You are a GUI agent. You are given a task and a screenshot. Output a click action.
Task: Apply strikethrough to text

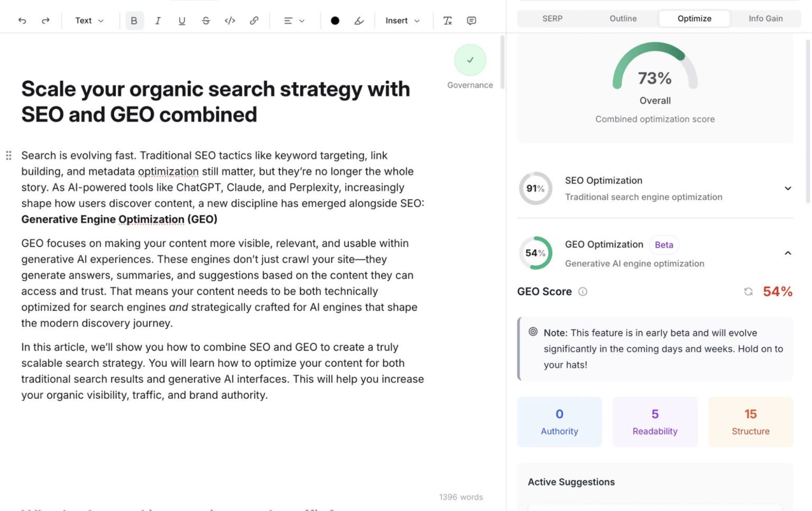[x=206, y=20]
